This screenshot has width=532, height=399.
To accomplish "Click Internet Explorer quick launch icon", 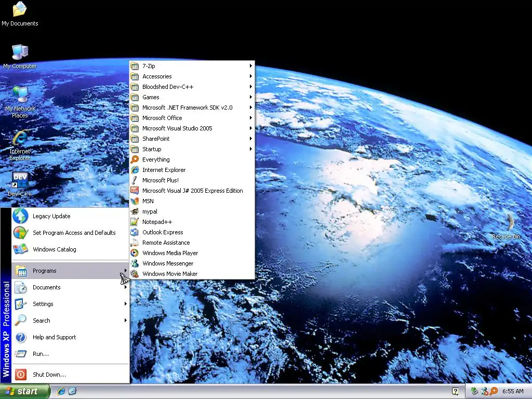I will pyautogui.click(x=61, y=391).
